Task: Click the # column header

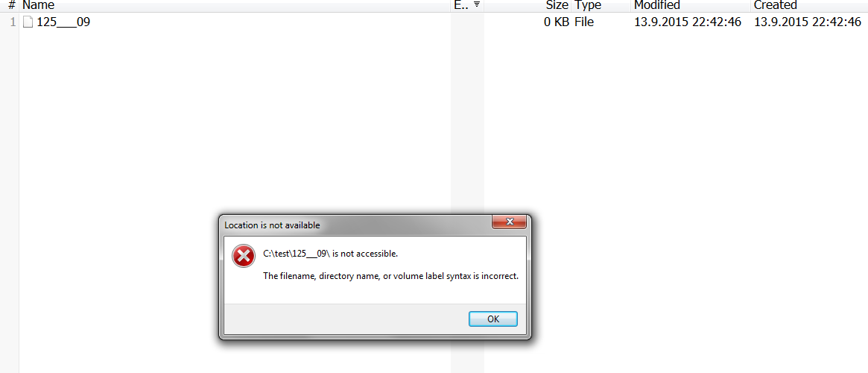Action: [x=10, y=5]
